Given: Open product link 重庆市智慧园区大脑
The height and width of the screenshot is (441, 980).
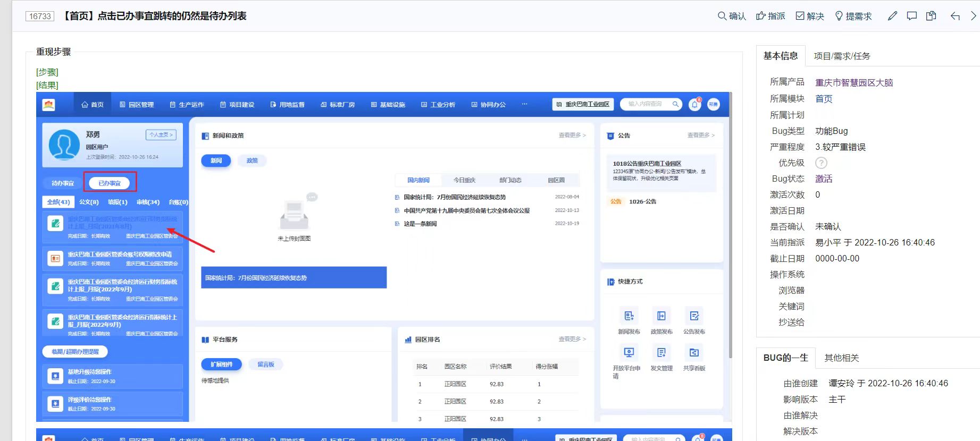Looking at the screenshot, I should click(x=854, y=82).
